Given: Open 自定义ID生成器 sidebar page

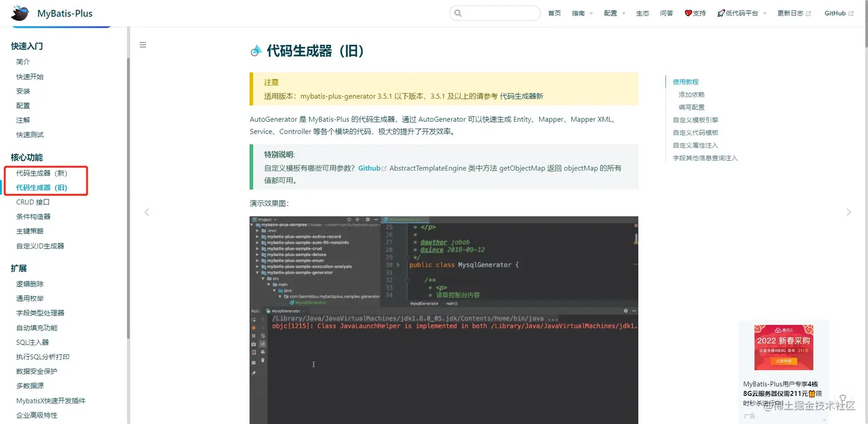Looking at the screenshot, I should pyautogui.click(x=40, y=246).
